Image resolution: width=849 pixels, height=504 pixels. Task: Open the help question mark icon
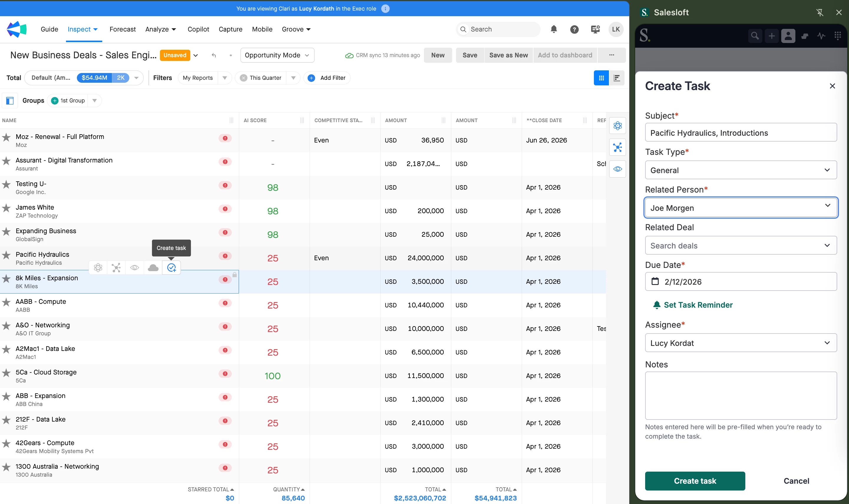(x=574, y=29)
